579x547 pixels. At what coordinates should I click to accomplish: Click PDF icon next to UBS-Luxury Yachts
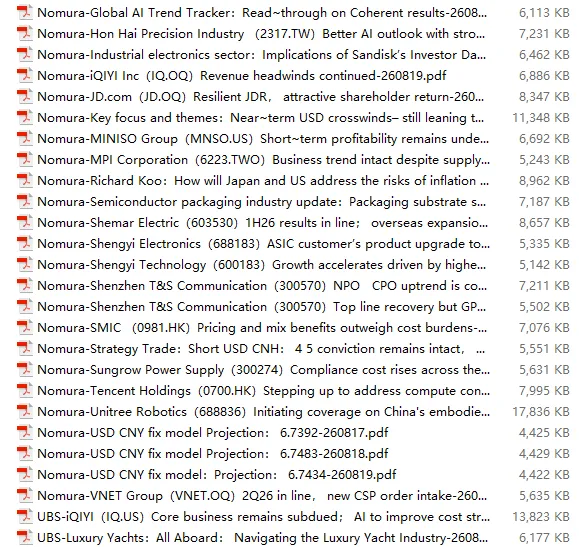click(x=25, y=538)
